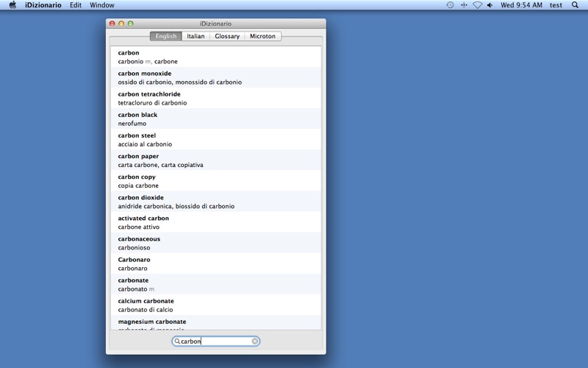
Task: Open Spotlight search magnifier
Action: tap(575, 5)
